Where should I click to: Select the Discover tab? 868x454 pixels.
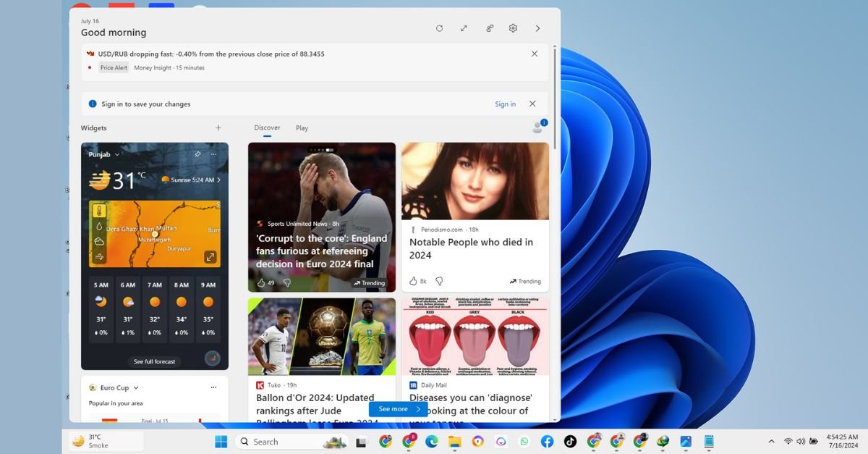[267, 128]
